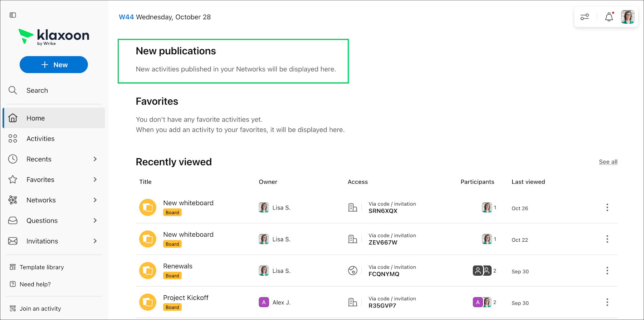Click the Renewals participants avatars

[482, 271]
